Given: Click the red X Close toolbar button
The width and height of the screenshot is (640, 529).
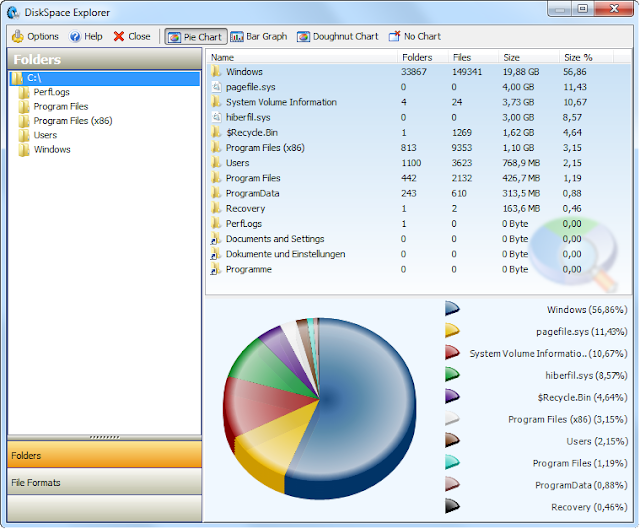Looking at the screenshot, I should [132, 37].
